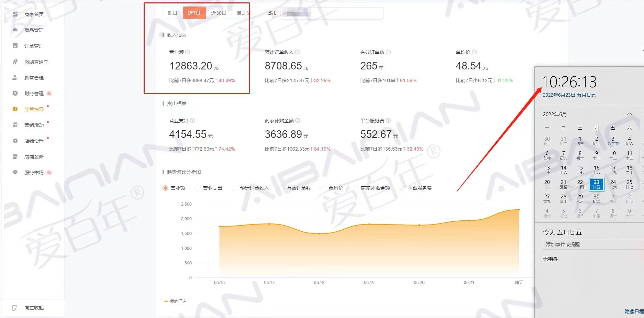Click 06.21 data point on chart
This screenshot has width=644, height=318.
(469, 220)
